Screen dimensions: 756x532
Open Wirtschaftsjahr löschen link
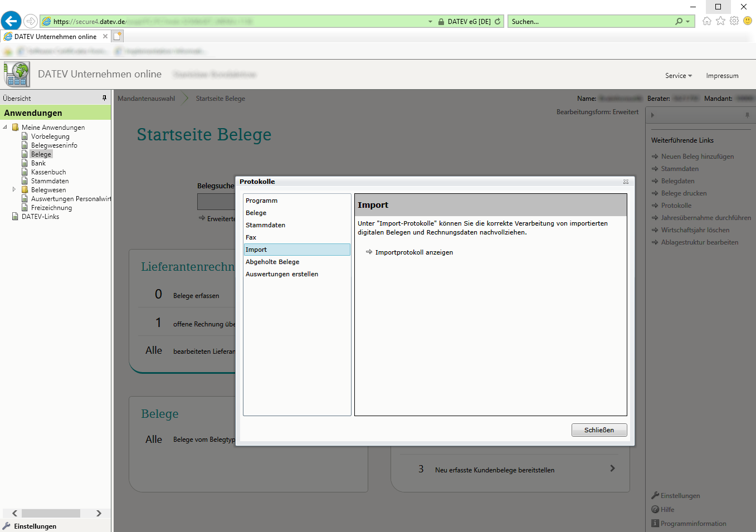tap(695, 230)
